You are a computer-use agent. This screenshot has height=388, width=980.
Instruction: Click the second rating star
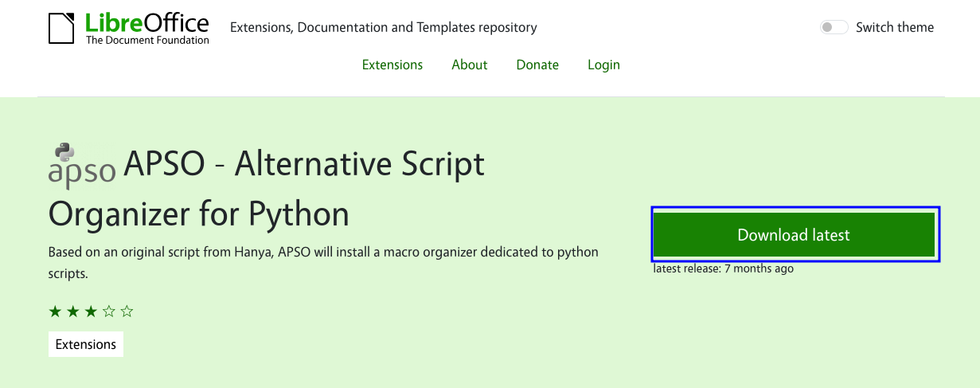pos(73,312)
